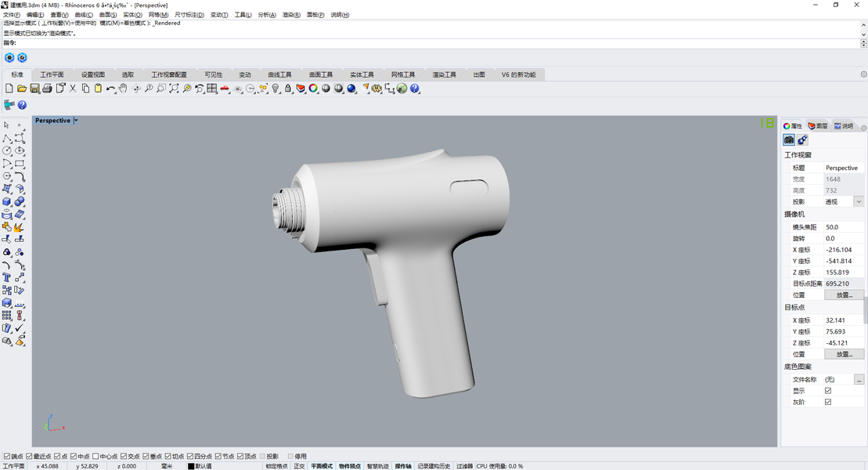Image resolution: width=868 pixels, height=470 pixels.
Task: Click the 镜头焦距 value field
Action: (843, 227)
